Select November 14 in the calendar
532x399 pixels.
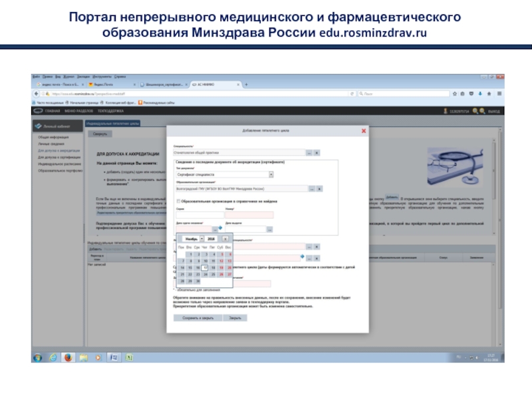(182, 268)
